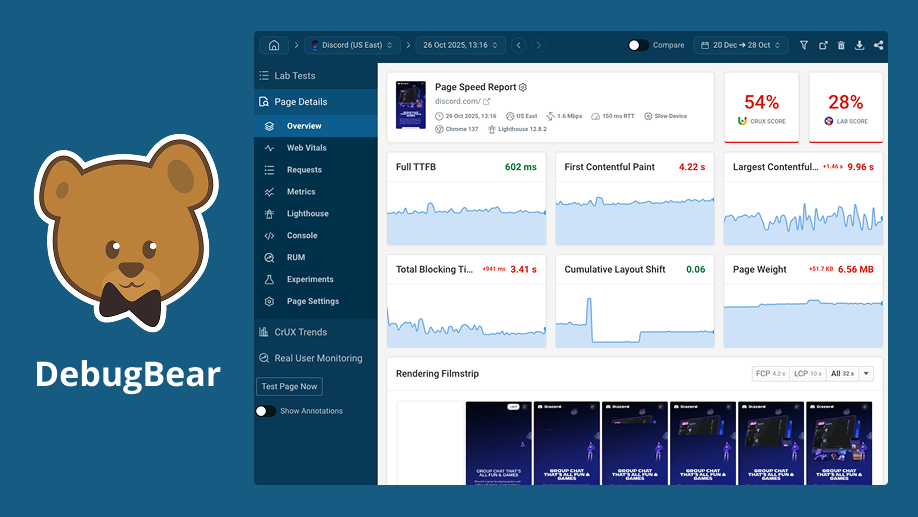Expand the filmstrip options dropdown arrow
This screenshot has width=918, height=517.
(866, 374)
